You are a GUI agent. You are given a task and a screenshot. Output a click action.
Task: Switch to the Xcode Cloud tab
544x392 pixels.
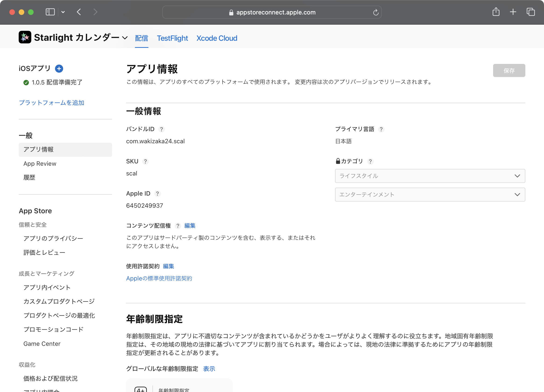[217, 38]
